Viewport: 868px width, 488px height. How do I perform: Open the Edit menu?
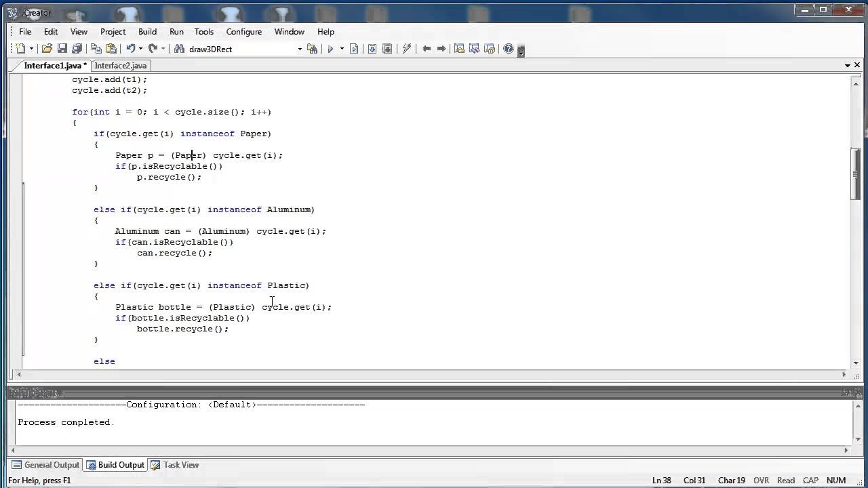[x=51, y=32]
